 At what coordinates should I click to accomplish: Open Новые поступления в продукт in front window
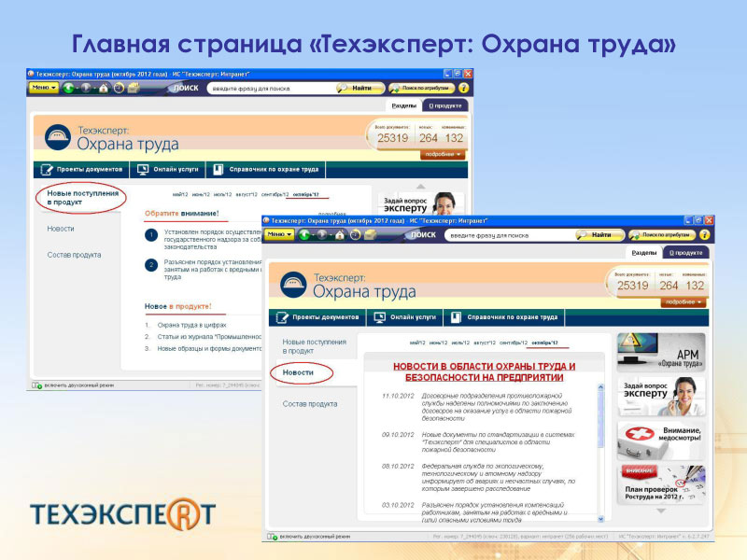(x=315, y=346)
